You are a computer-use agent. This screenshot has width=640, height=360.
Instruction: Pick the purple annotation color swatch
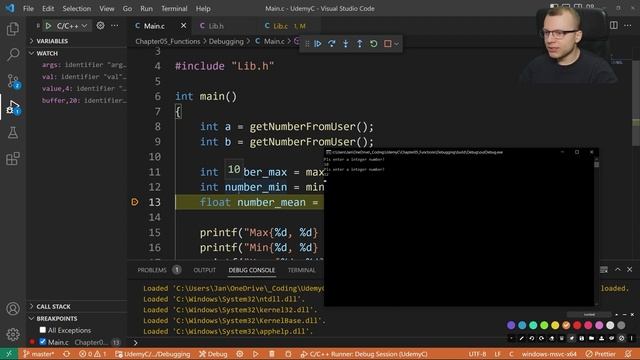pyautogui.click(x=511, y=325)
